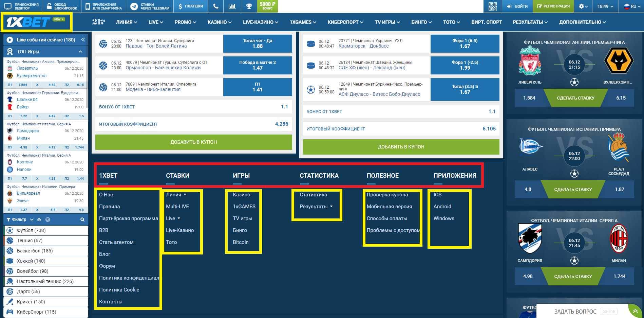Screen dimensions: 644x318
Task: Select odds 1.87 for Реал Сосьедад
Action: coord(619,189)
